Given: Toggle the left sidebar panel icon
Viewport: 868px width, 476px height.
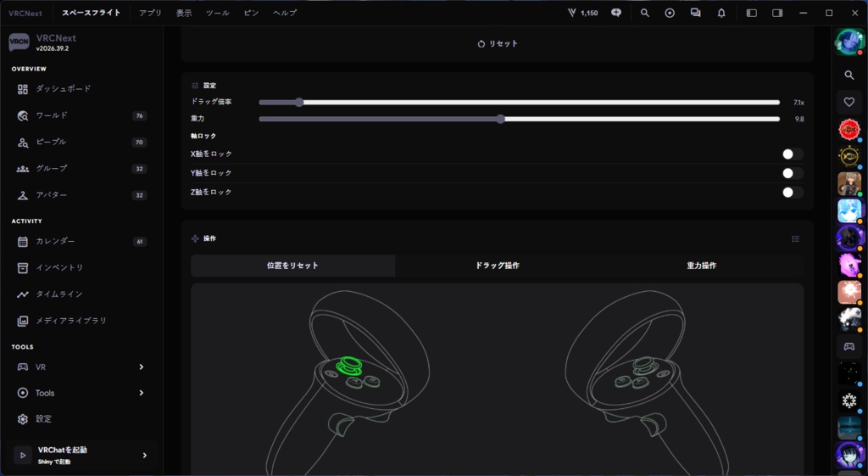Looking at the screenshot, I should coord(751,13).
